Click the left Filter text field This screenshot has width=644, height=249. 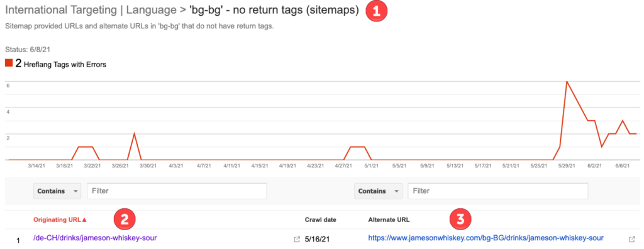point(177,191)
